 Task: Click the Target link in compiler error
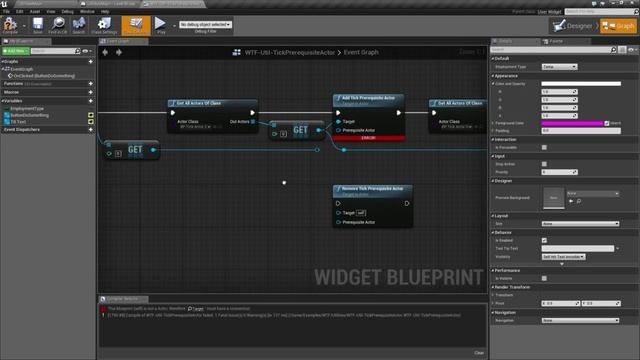198,309
